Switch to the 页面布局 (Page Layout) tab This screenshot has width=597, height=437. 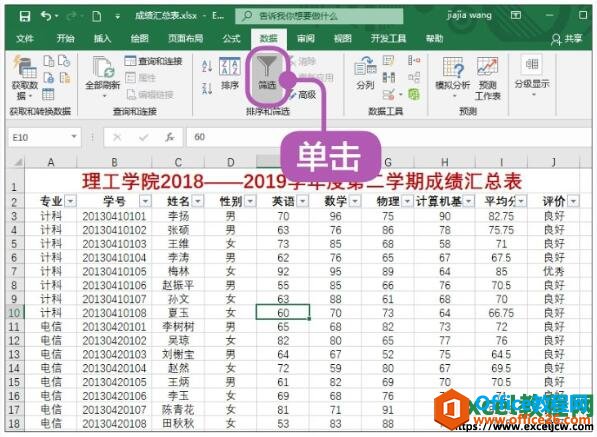point(186,38)
